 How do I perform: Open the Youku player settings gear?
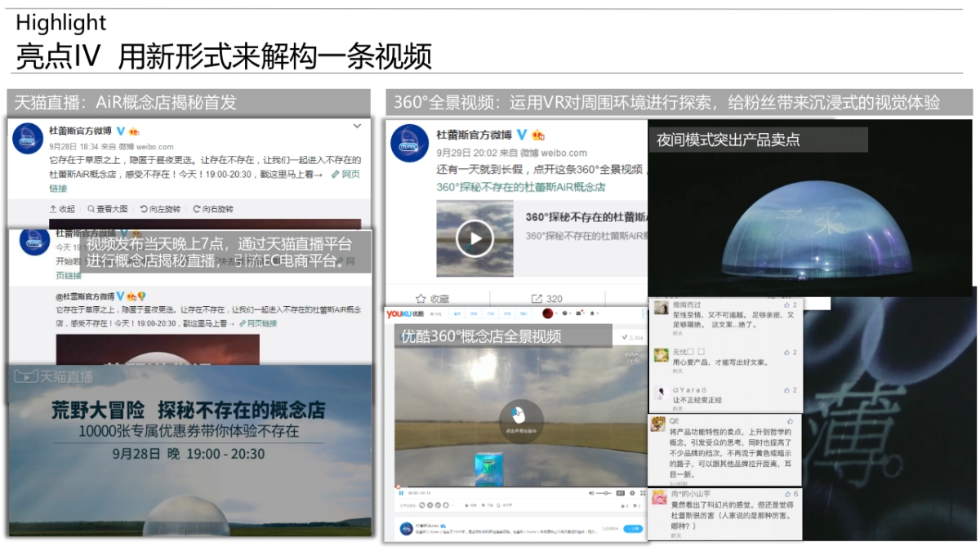pyautogui.click(x=632, y=493)
